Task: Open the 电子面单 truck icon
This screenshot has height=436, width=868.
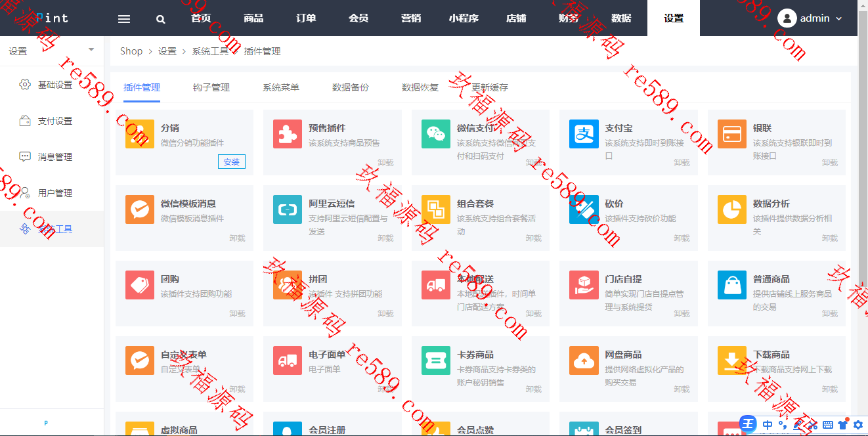Action: 288,360
